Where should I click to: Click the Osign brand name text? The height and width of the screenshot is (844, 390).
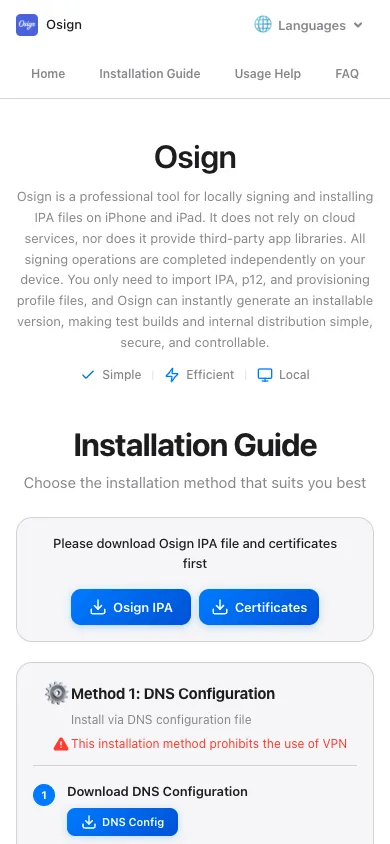tap(64, 25)
